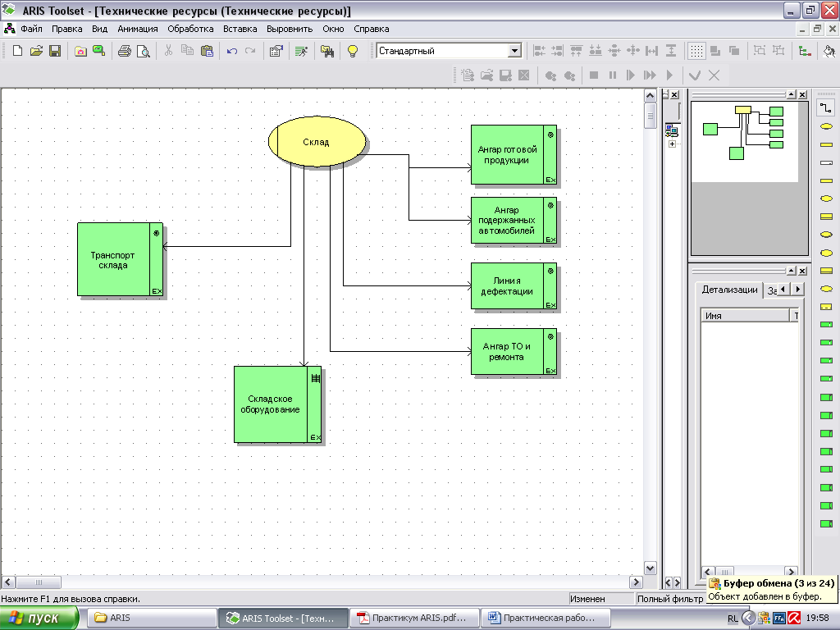Click the horizontal spacing icon in align toolbar

[651, 51]
